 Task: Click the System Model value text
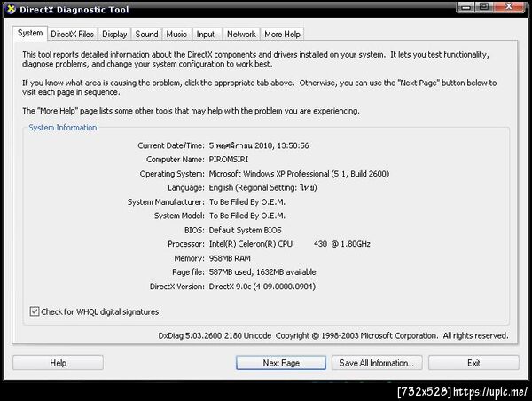(x=247, y=216)
